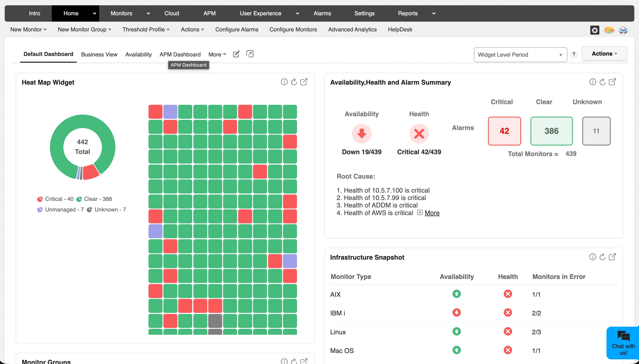The image size is (639, 364).
Task: Expand the Actions dropdown at top right
Action: pos(604,53)
